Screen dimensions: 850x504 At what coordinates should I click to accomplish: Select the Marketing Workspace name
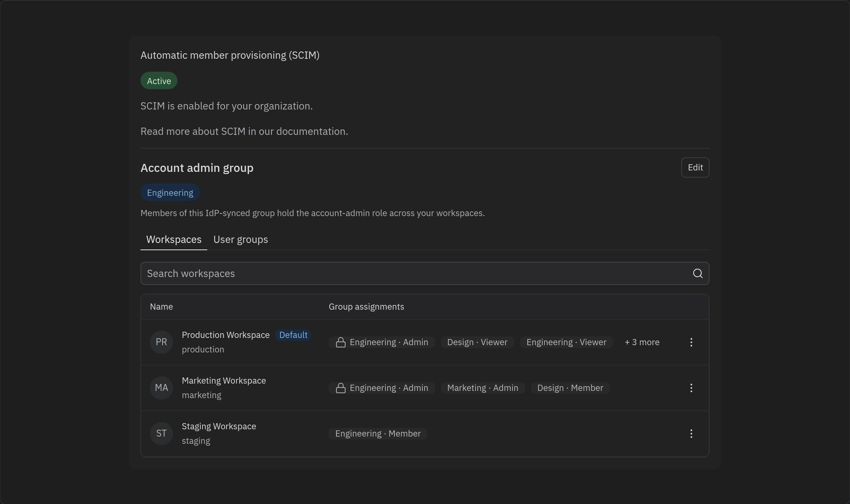click(x=224, y=381)
